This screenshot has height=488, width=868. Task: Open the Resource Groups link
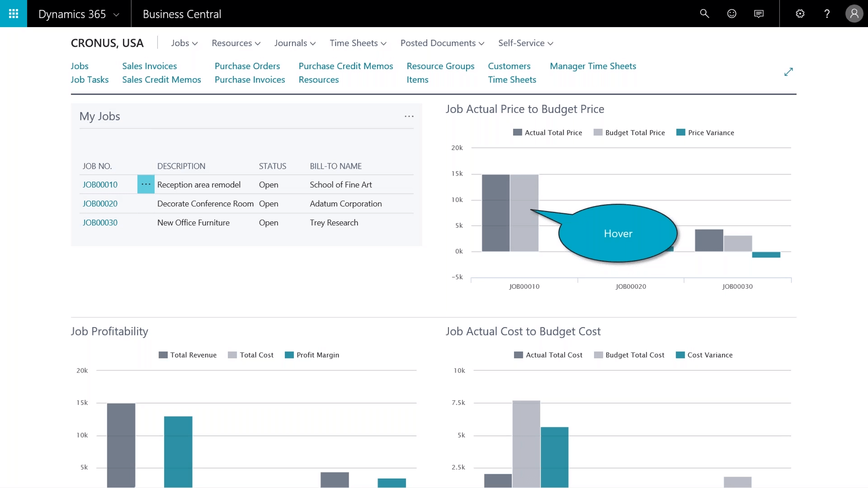coord(440,66)
